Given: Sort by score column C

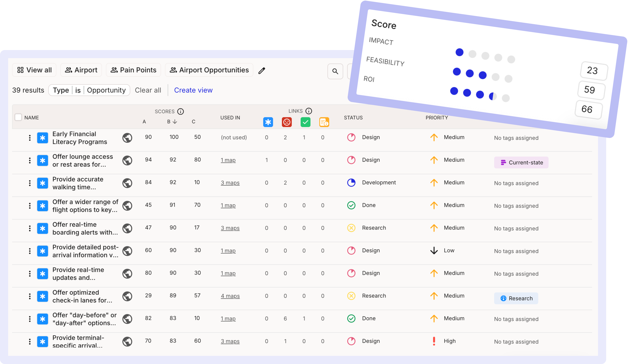Looking at the screenshot, I should (193, 122).
